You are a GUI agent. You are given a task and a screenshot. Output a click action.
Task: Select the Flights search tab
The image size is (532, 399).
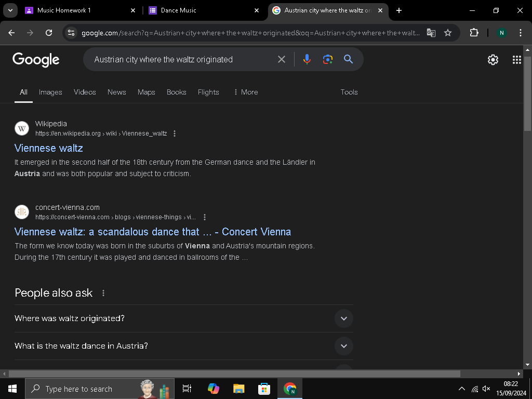(208, 92)
